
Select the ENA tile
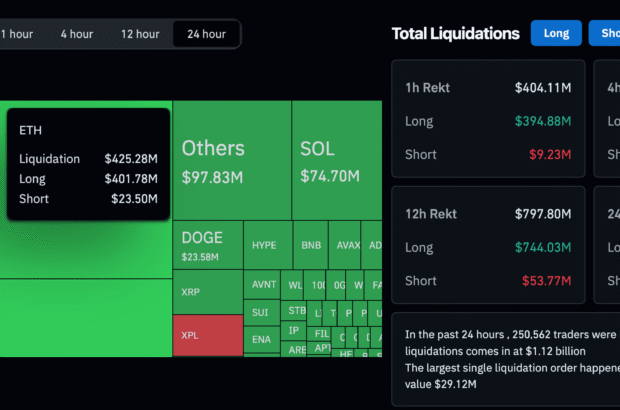(x=261, y=340)
